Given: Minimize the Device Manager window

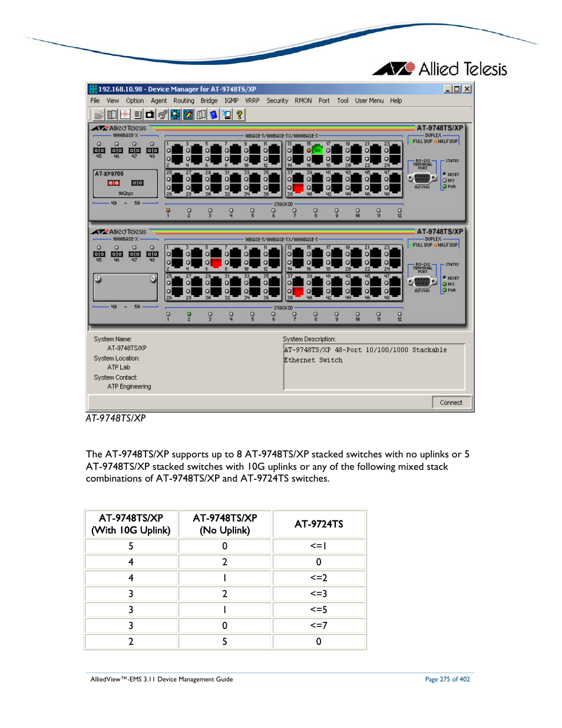Looking at the screenshot, I should (448, 89).
